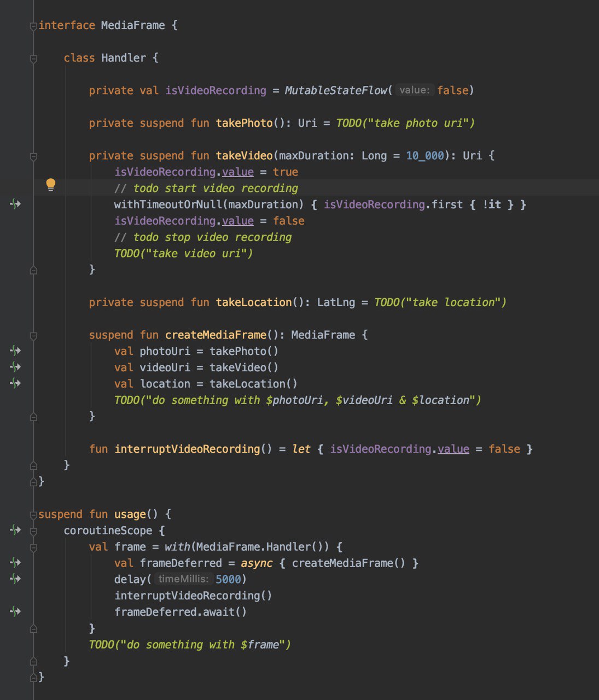Collapse the class Handler block

(x=33, y=59)
